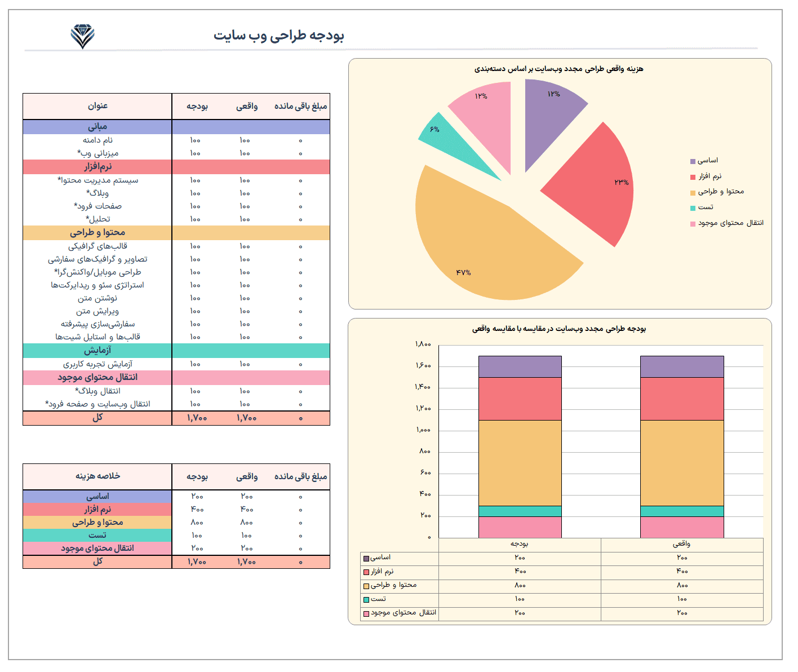Click the teal تست swatch in the pie legend
The height and width of the screenshot is (672, 798).
[693, 208]
